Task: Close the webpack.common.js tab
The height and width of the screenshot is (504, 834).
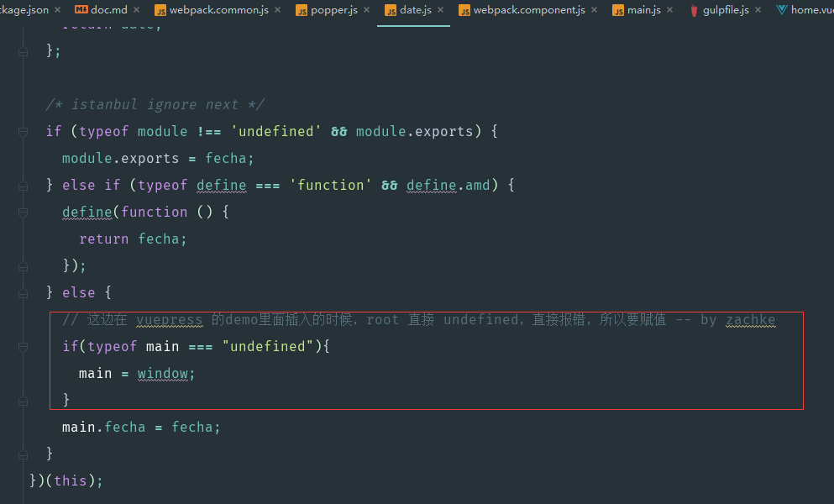Action: (x=278, y=9)
